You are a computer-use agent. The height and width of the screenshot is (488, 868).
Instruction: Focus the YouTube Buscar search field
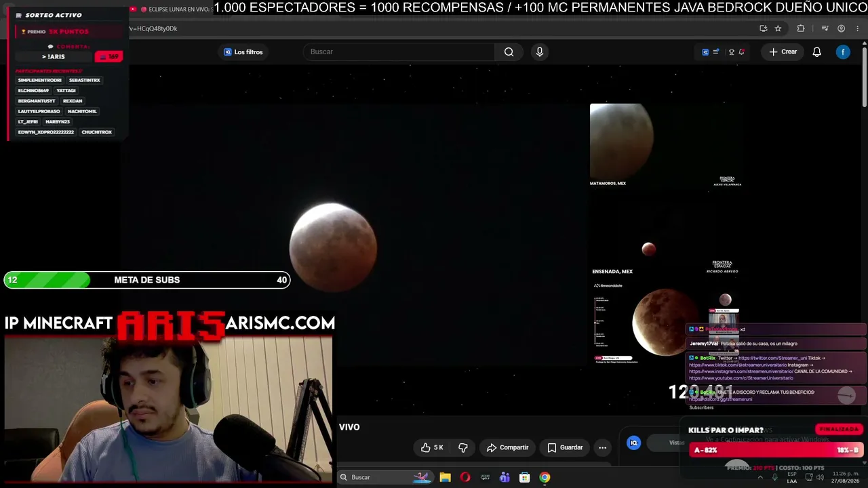point(400,52)
